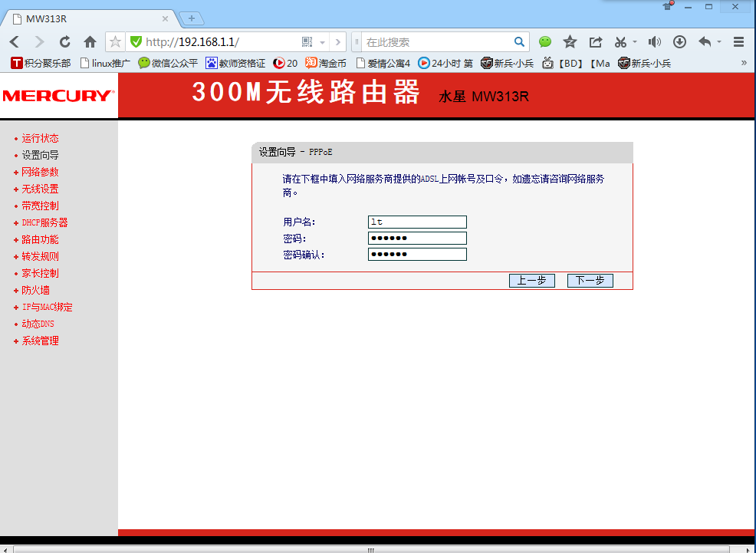Expand the 系统管理 sidebar menu
The width and height of the screenshot is (756, 553).
coord(40,341)
